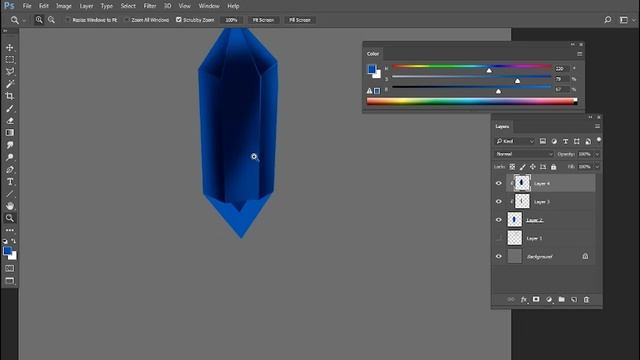Select the Lasso tool
The height and width of the screenshot is (360, 640).
10,71
